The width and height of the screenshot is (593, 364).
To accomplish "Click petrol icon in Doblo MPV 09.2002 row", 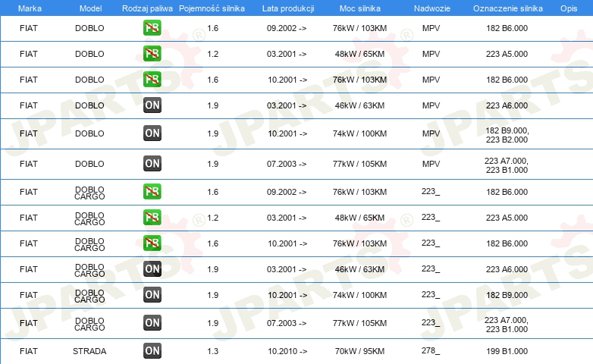I will 152,27.
